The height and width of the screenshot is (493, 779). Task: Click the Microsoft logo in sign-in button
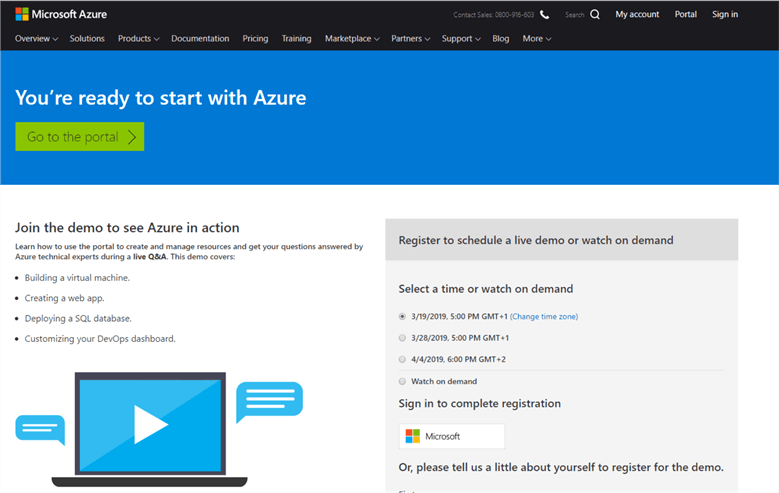pyautogui.click(x=412, y=436)
